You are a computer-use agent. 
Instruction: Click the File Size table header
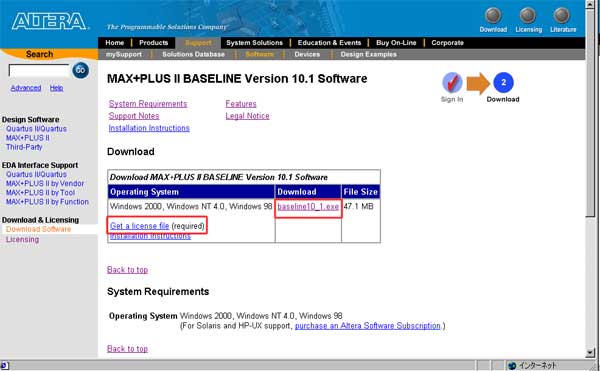(360, 192)
